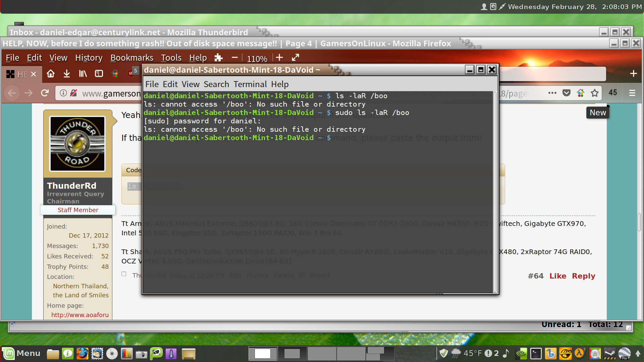Launch Firefox from the panel
Image resolution: width=644 pixels, height=362 pixels.
click(x=82, y=354)
